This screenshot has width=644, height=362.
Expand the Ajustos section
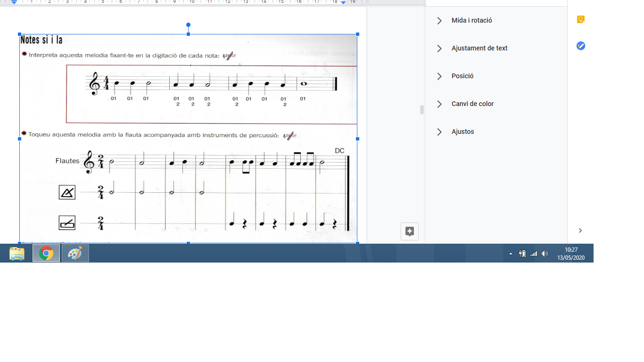tap(462, 132)
